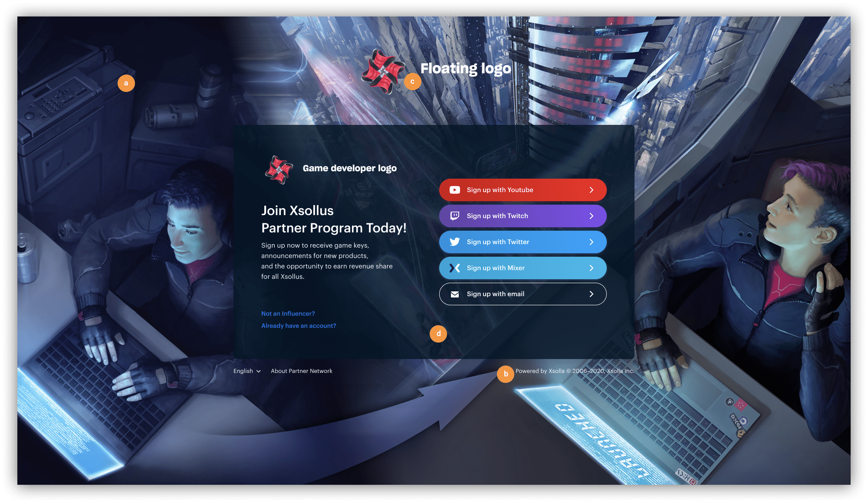Click the Mixer X icon
The image size is (868, 503).
[x=454, y=268]
